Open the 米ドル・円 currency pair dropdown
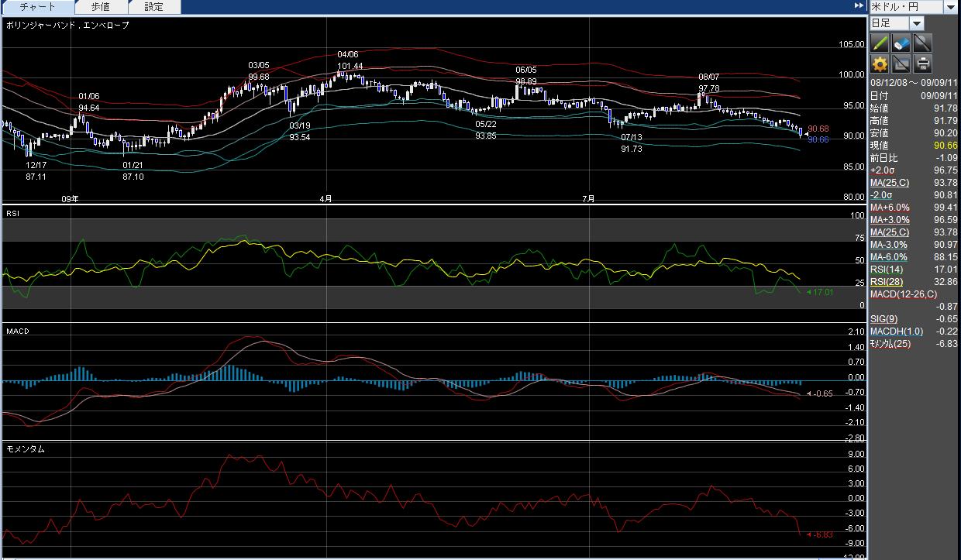Viewport: 961px width, 560px height. click(x=951, y=7)
